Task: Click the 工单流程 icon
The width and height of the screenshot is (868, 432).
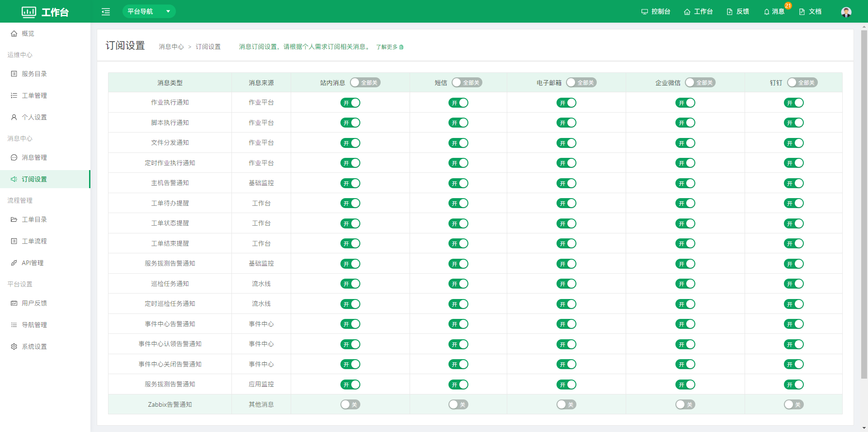Action: tap(14, 241)
